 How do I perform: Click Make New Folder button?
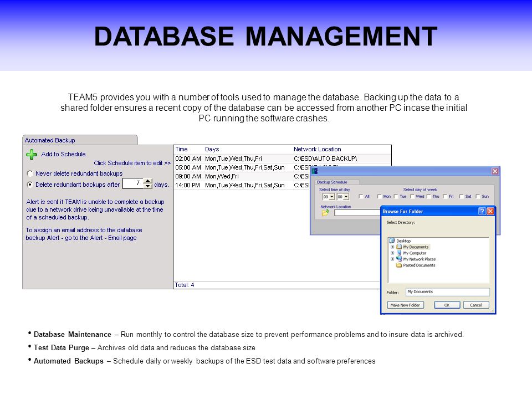pos(405,305)
